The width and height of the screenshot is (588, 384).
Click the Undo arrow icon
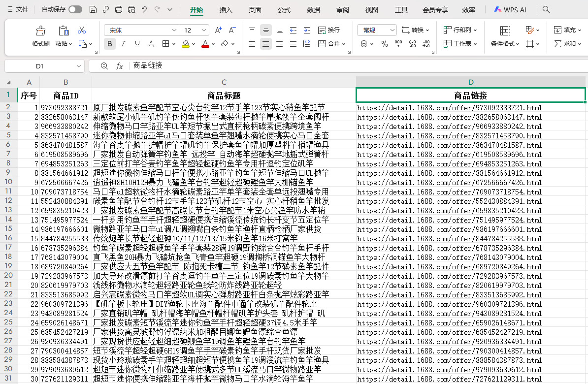[x=144, y=9]
